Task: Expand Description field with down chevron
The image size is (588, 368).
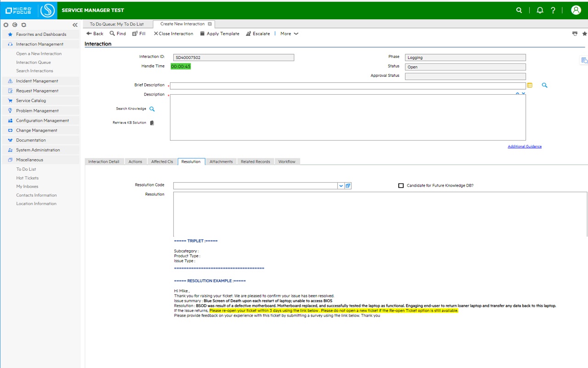Action: click(523, 93)
